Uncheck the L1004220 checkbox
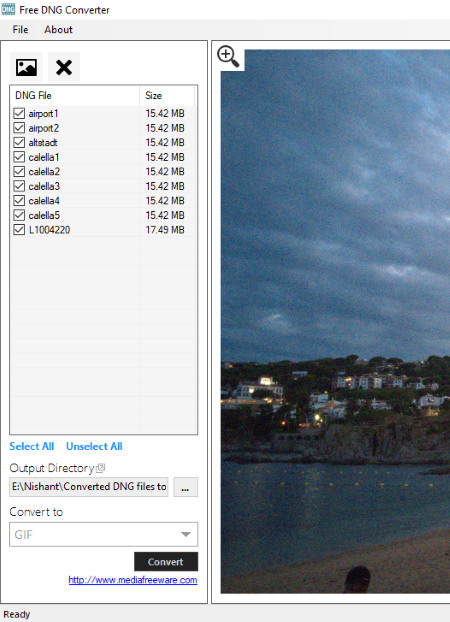450x622 pixels. [x=19, y=230]
